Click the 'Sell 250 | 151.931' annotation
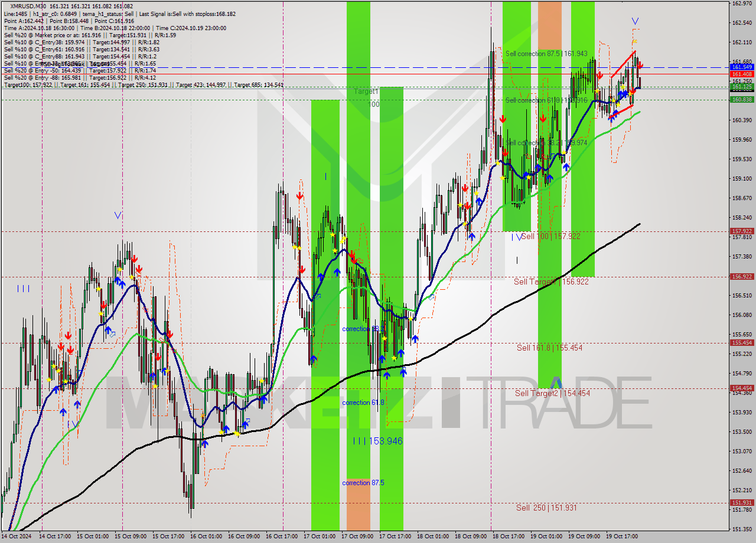The image size is (756, 543). pyautogui.click(x=546, y=508)
